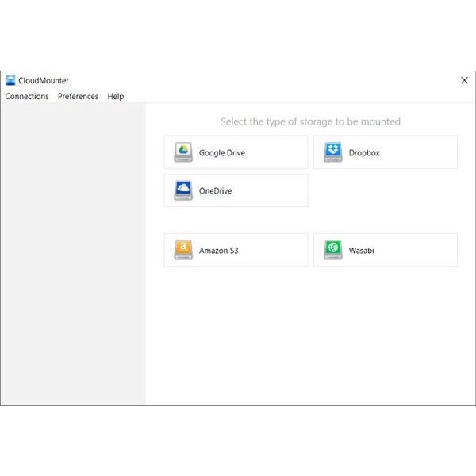Click the Dropbox disk icon
The image size is (476, 476).
pos(333,152)
